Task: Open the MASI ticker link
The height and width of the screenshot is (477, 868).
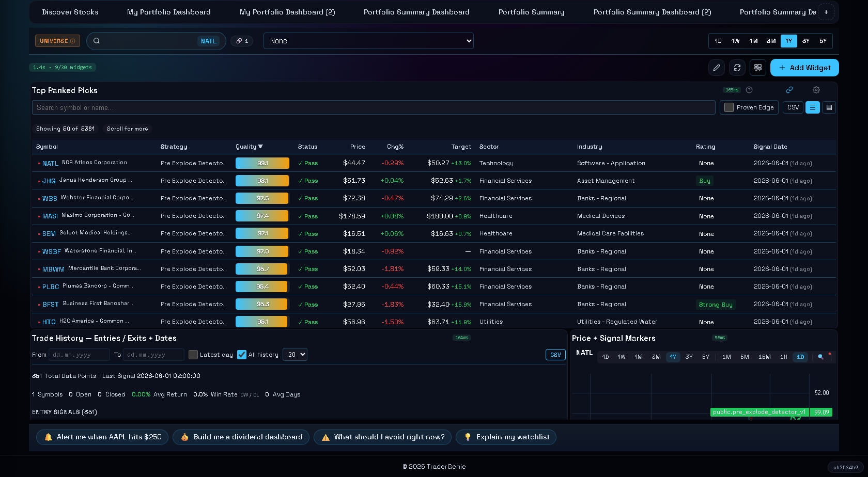Action: click(x=50, y=216)
